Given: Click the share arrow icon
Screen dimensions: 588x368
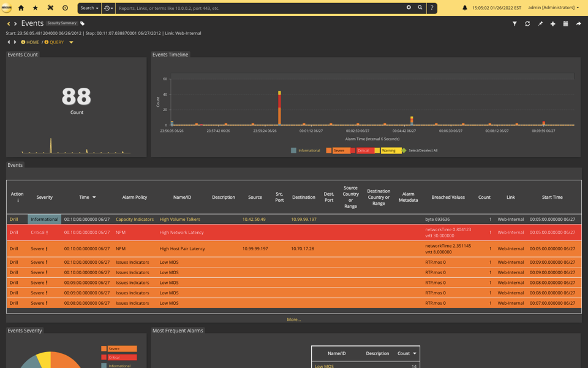Looking at the screenshot, I should pyautogui.click(x=578, y=24).
